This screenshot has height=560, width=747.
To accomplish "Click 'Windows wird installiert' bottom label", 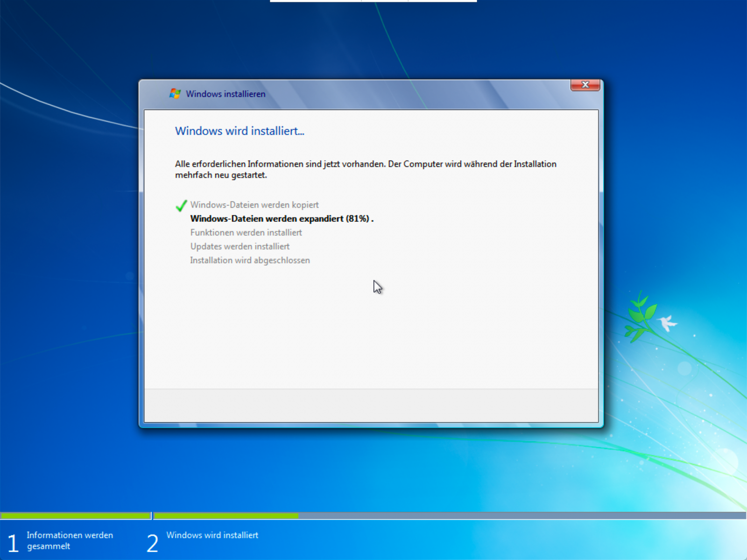I will 212,535.
